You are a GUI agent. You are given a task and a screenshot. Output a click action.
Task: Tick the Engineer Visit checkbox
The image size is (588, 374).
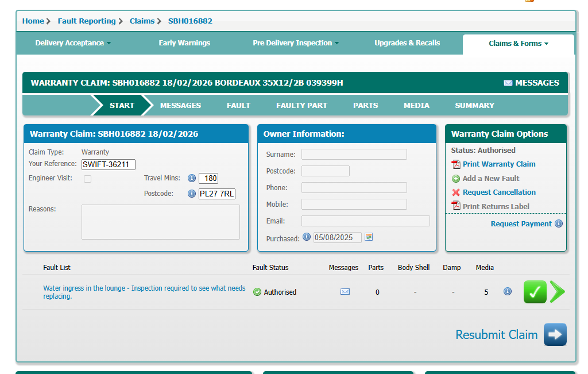click(88, 179)
